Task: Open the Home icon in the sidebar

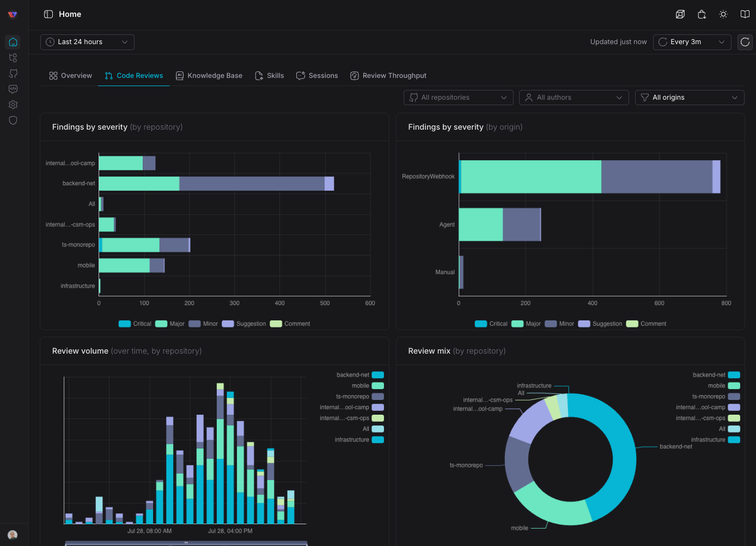Action: pyautogui.click(x=13, y=42)
